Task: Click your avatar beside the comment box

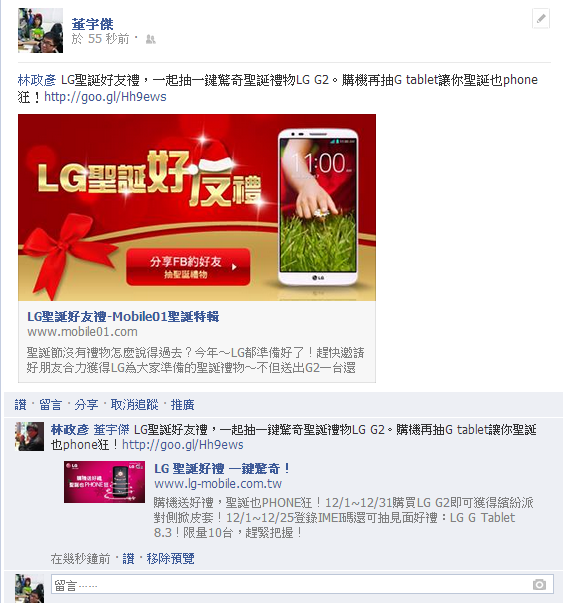Action: (x=30, y=588)
